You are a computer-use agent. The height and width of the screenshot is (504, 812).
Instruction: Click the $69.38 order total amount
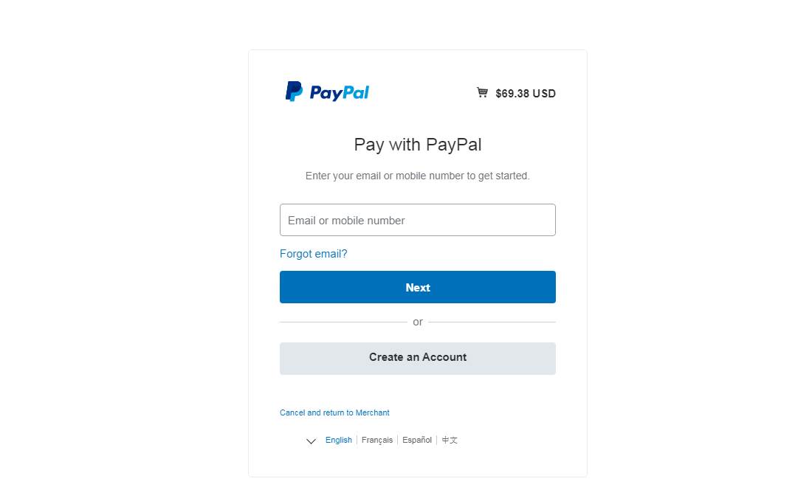tap(512, 94)
